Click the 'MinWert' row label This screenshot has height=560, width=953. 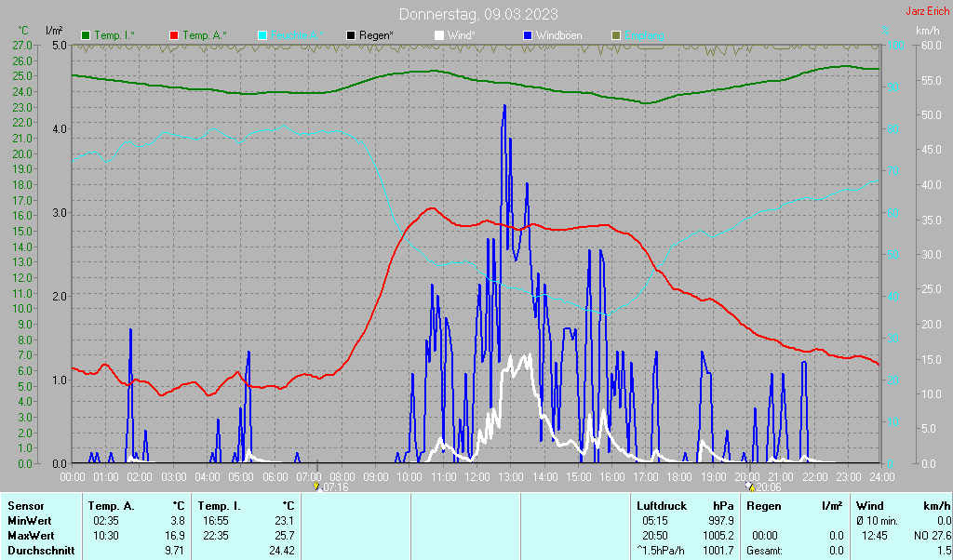pos(29,521)
